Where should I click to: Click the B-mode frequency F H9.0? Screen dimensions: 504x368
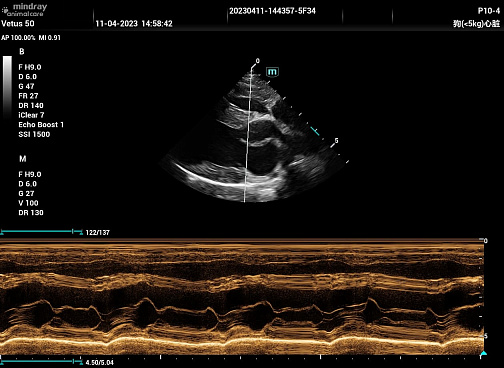pos(30,67)
